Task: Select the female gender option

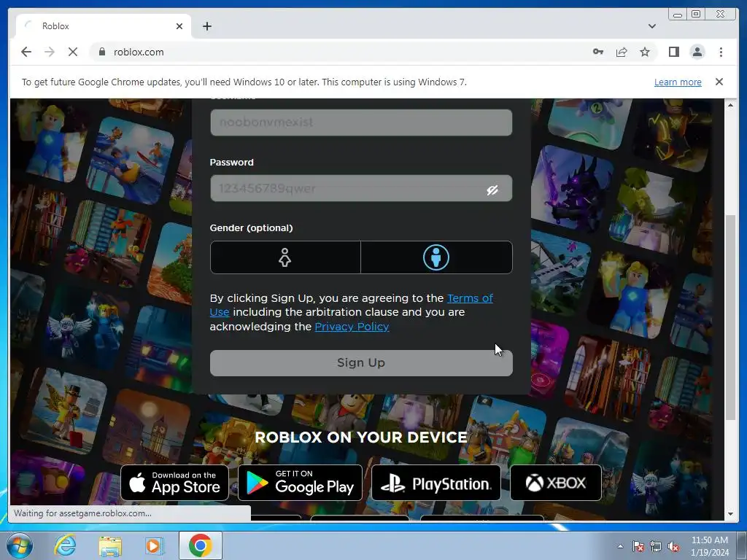Action: click(285, 257)
